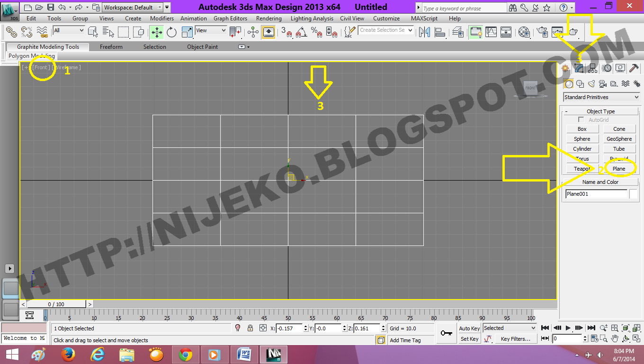
Task: Open the Hierarchy panel tab
Action: click(x=593, y=68)
